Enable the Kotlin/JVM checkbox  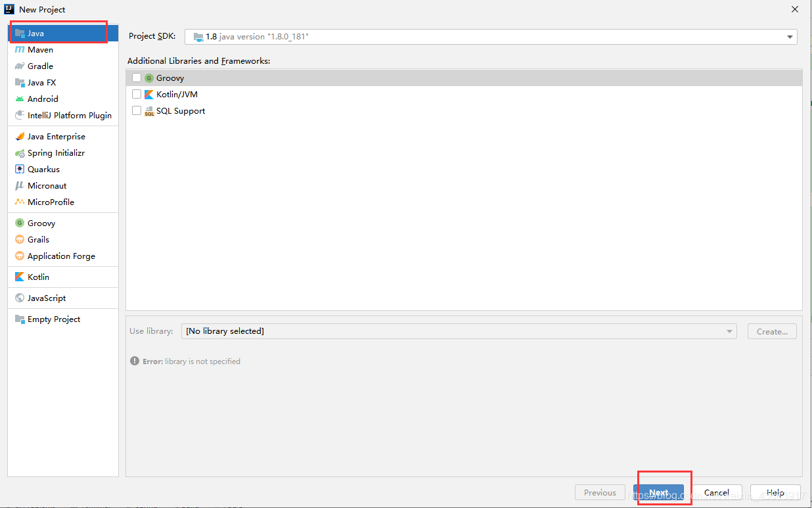(x=137, y=94)
